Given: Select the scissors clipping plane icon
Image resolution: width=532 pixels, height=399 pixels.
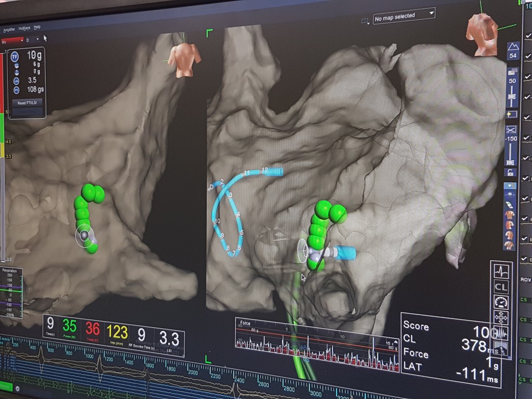Looking at the screenshot, I should tap(511, 129).
